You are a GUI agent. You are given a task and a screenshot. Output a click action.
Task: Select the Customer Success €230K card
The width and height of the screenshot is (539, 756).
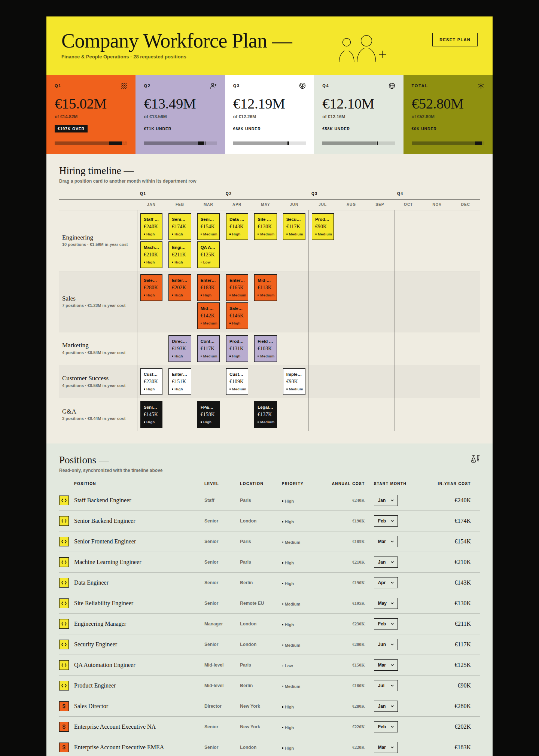[x=151, y=381]
